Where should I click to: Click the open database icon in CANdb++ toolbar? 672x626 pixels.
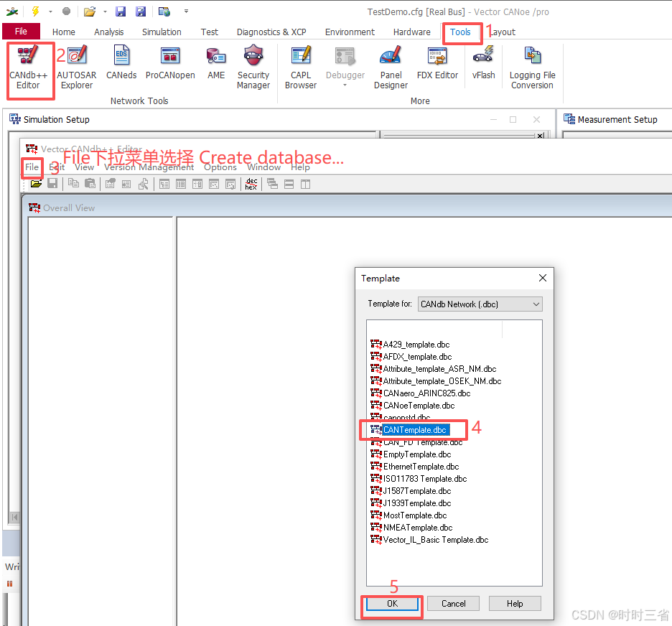tap(37, 184)
